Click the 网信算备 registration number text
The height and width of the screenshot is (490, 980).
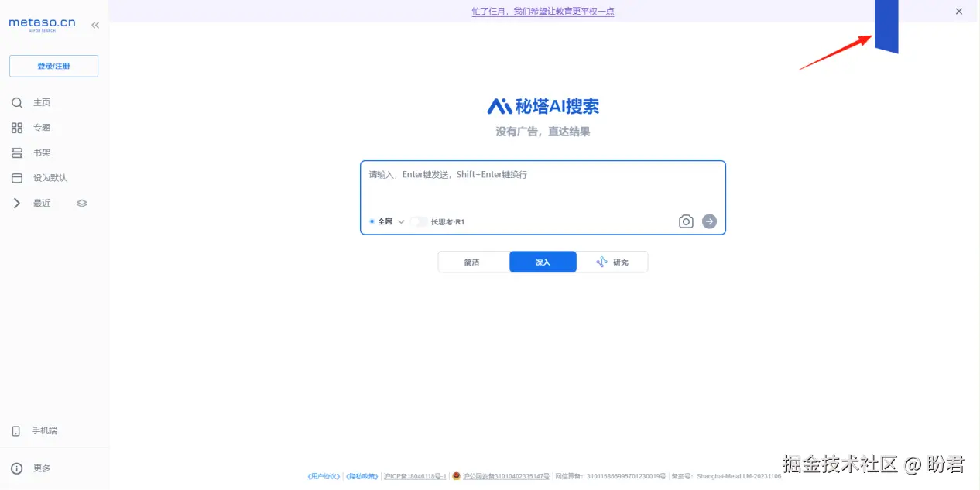(611, 476)
